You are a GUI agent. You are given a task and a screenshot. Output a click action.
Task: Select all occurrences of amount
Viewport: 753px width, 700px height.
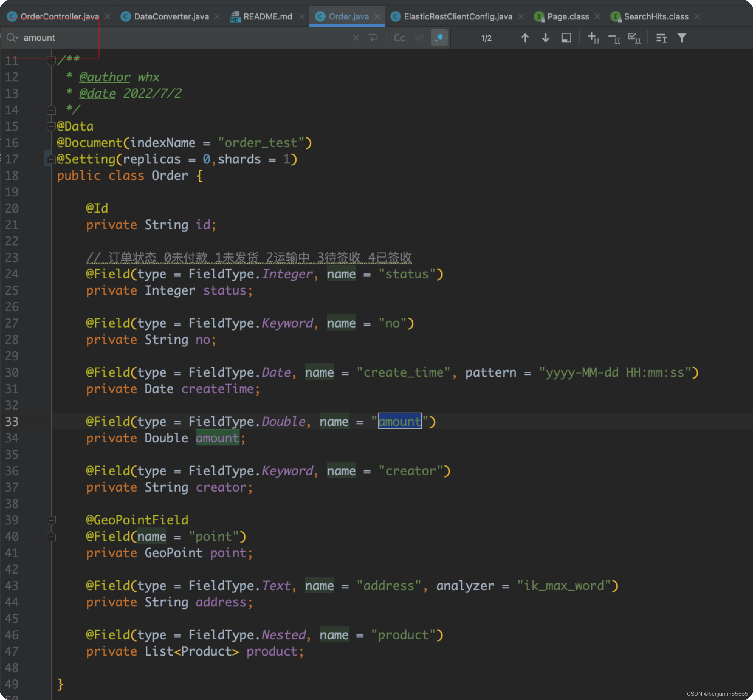tap(634, 38)
